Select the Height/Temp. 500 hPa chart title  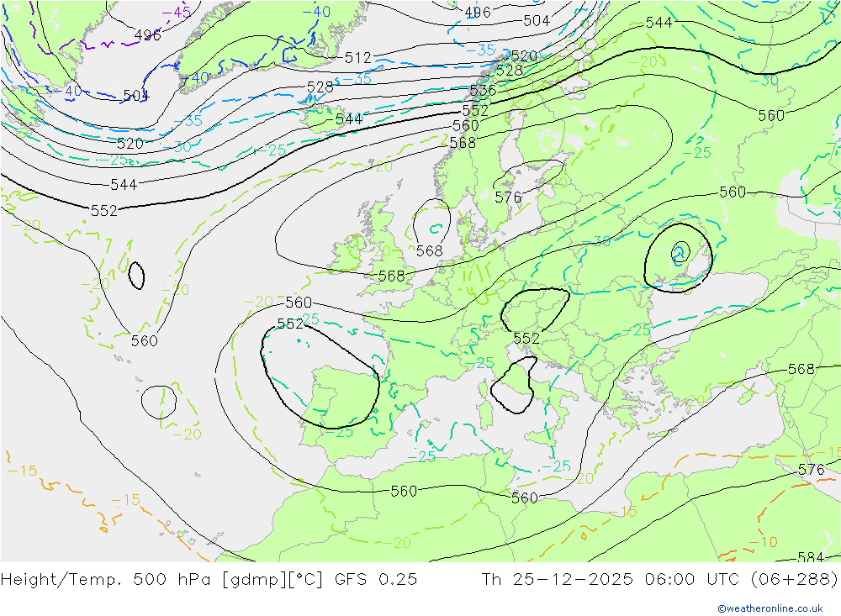(x=209, y=579)
